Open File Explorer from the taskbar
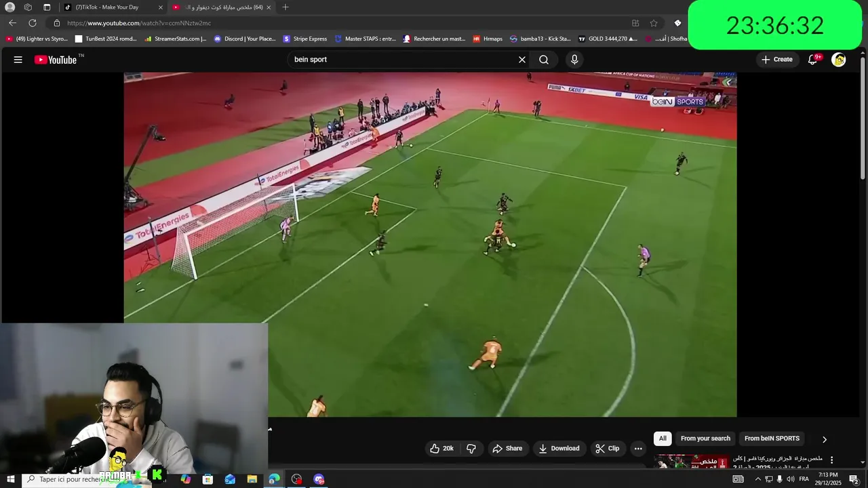 click(252, 479)
